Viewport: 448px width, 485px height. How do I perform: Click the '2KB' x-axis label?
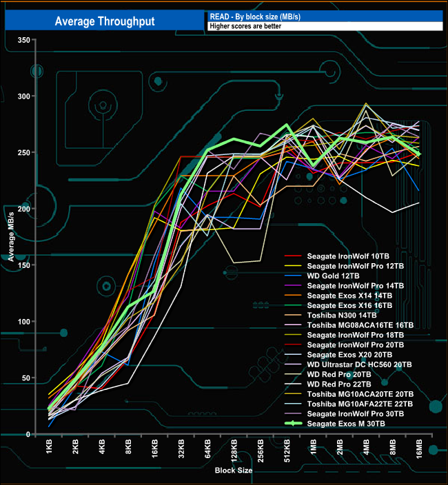click(x=76, y=447)
